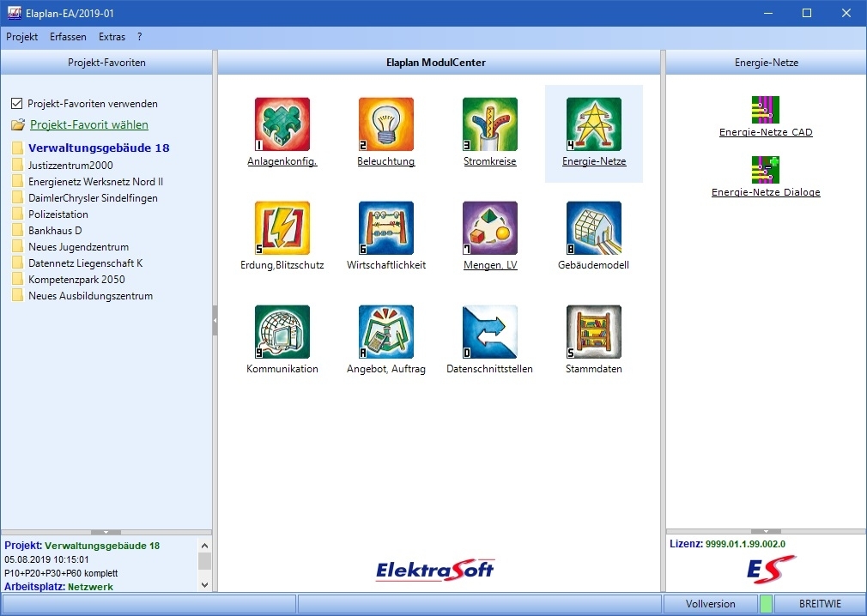Click the Lizenz number 9999.01.1.99.002.0
Screen dimensions: 867x616
tap(745, 544)
